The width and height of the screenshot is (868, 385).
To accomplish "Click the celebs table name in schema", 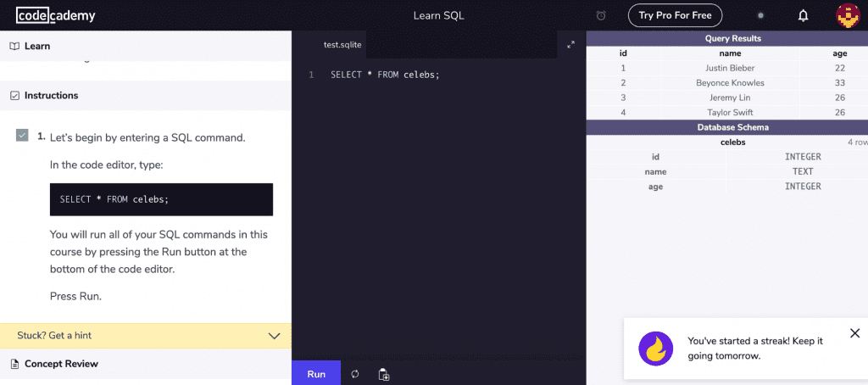I will point(733,142).
